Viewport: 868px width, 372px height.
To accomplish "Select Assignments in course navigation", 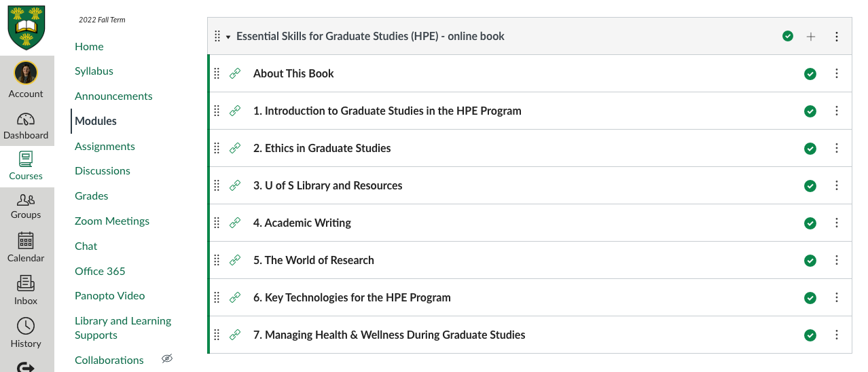I will point(105,146).
